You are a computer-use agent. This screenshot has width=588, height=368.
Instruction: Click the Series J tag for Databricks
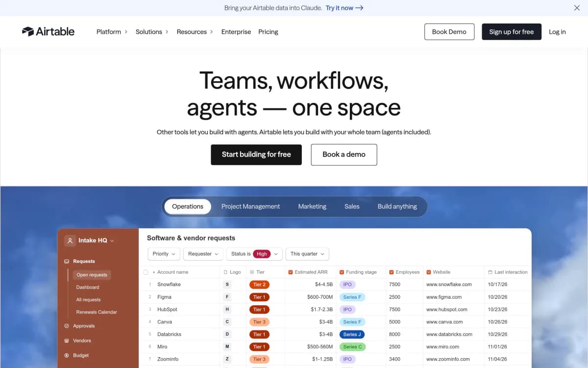point(352,334)
